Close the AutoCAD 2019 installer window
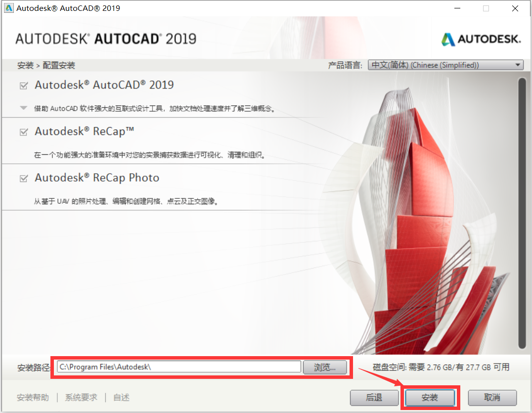The width and height of the screenshot is (532, 413). [515, 8]
